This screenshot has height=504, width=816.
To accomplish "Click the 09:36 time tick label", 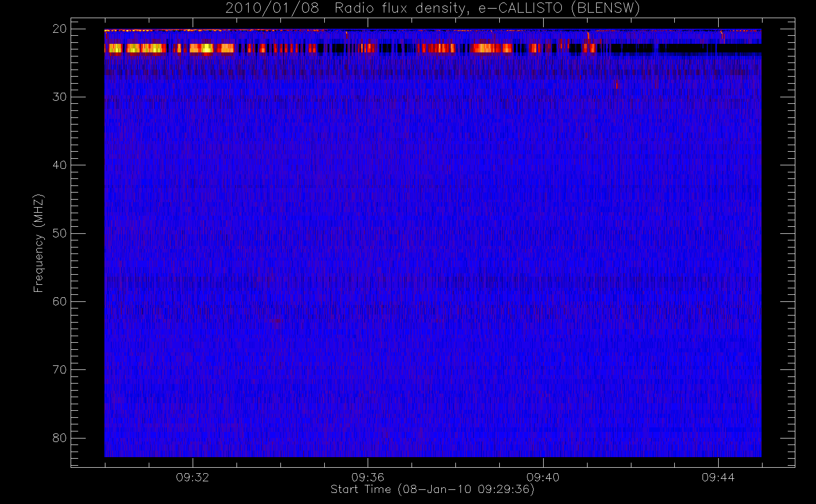I will [x=368, y=477].
